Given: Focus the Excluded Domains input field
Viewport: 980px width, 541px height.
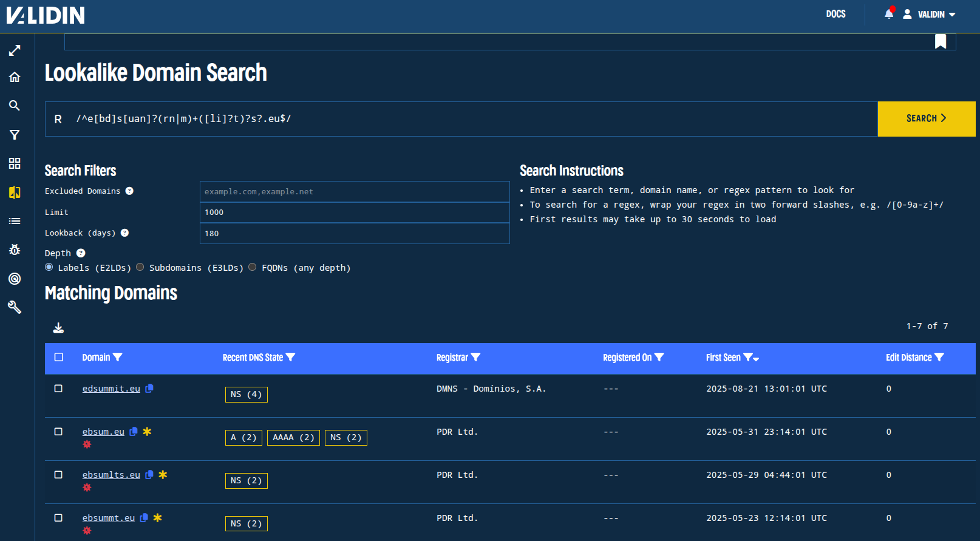Looking at the screenshot, I should click(355, 191).
